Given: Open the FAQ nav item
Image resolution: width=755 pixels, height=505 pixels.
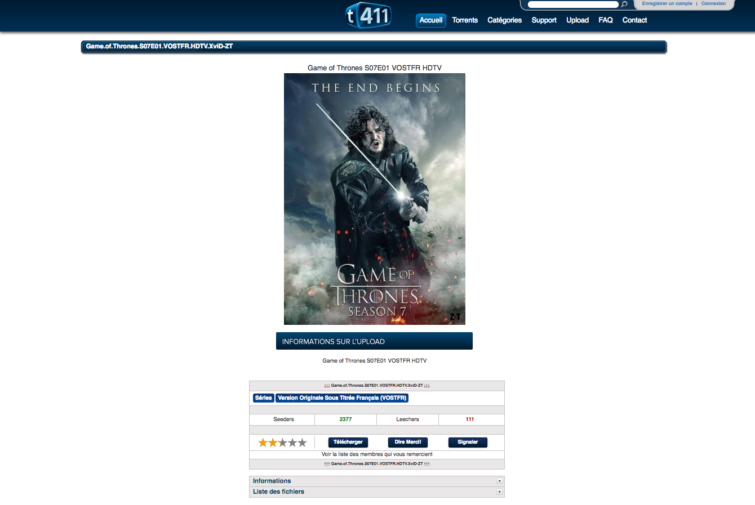Looking at the screenshot, I should 605,20.
